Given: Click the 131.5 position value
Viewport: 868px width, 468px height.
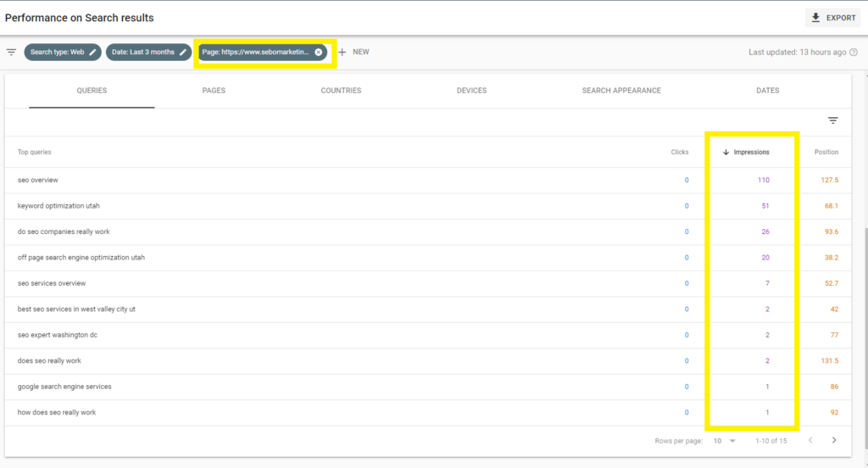Looking at the screenshot, I should [829, 361].
